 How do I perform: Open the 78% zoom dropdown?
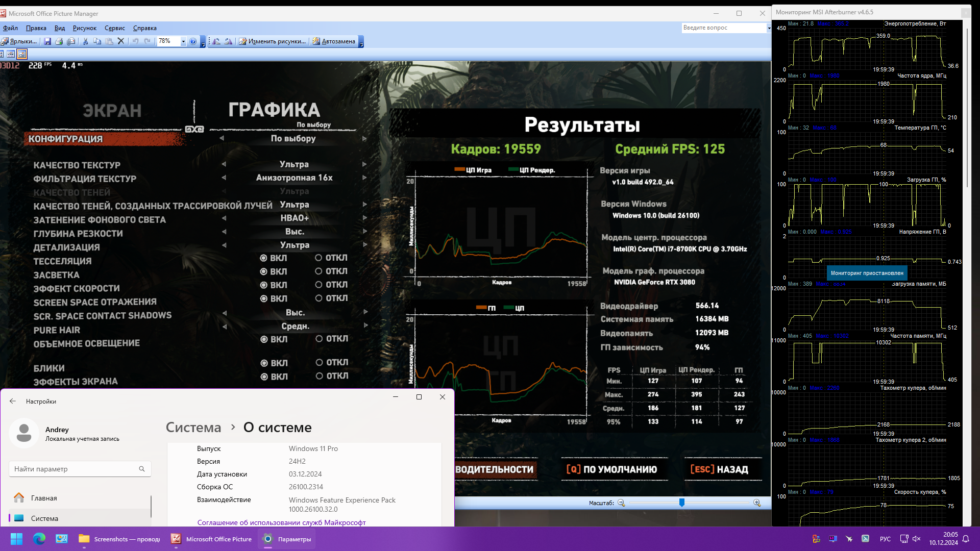click(x=183, y=41)
